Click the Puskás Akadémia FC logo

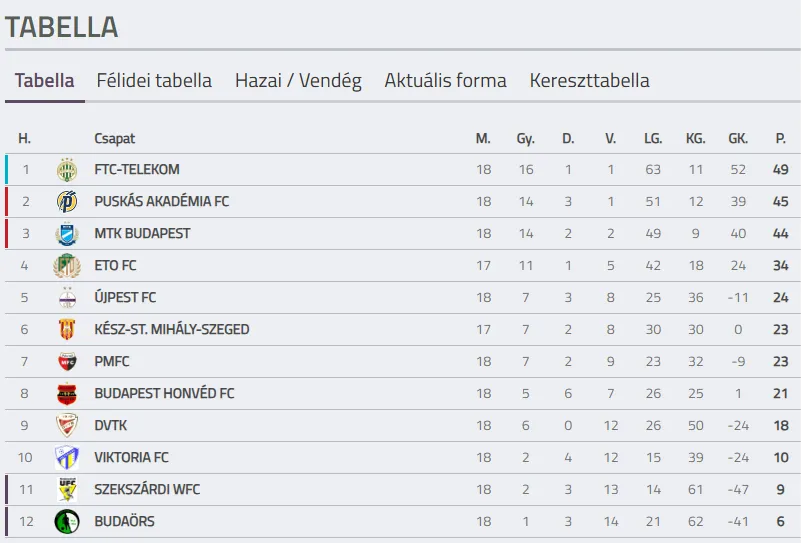click(67, 202)
